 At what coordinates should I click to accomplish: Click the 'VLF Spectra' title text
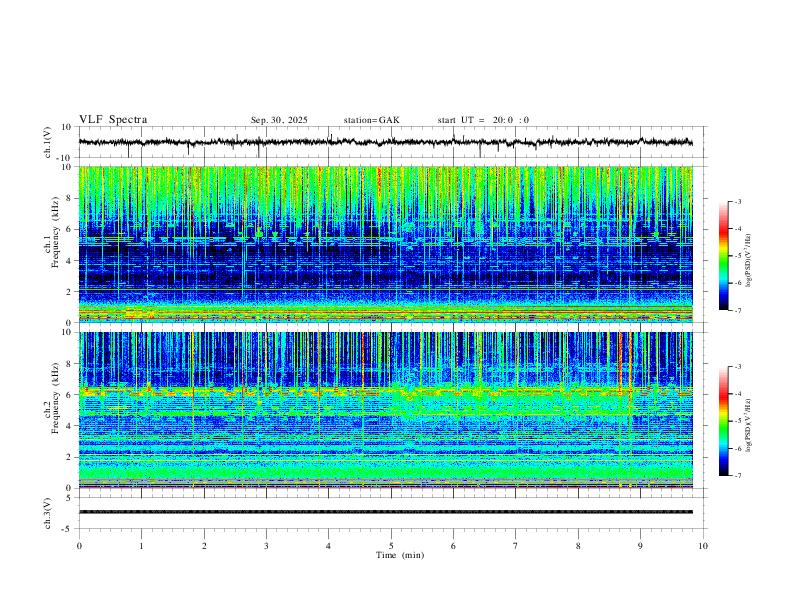coord(113,120)
